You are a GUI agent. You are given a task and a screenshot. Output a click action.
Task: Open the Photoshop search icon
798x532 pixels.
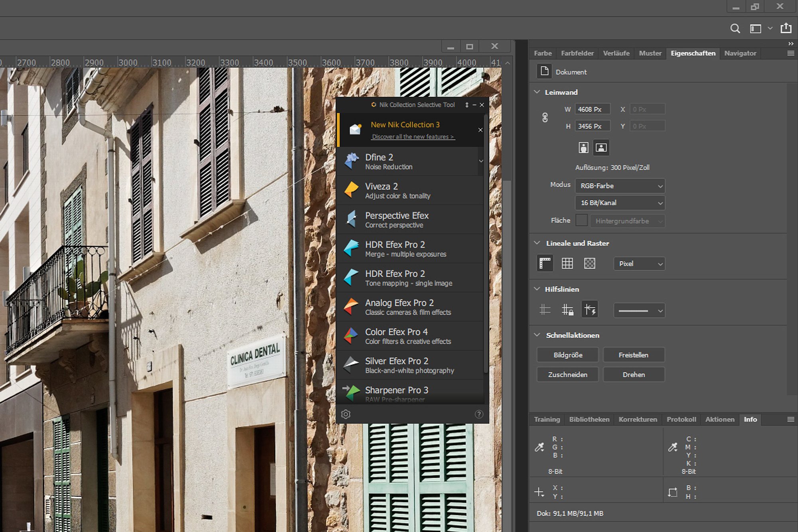[x=735, y=29]
